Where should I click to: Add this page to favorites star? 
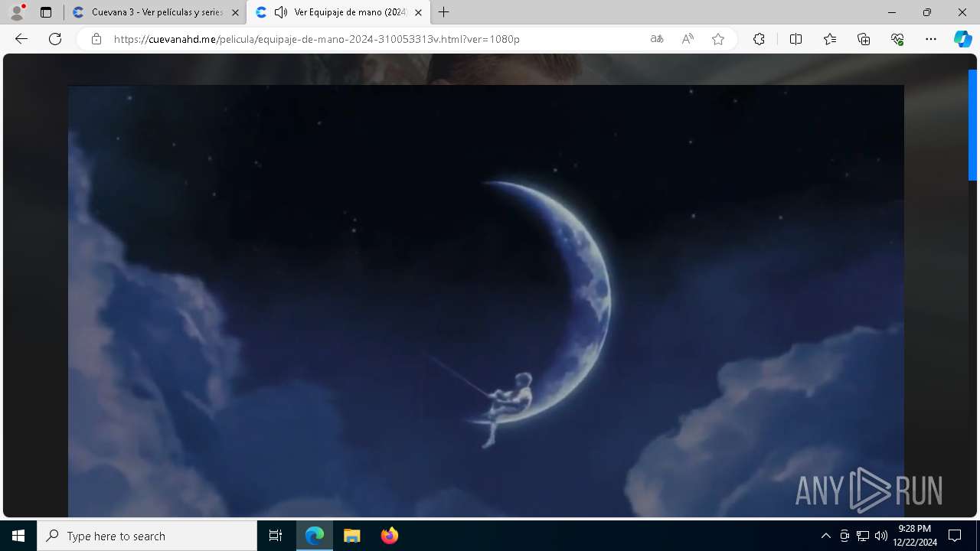coord(718,39)
